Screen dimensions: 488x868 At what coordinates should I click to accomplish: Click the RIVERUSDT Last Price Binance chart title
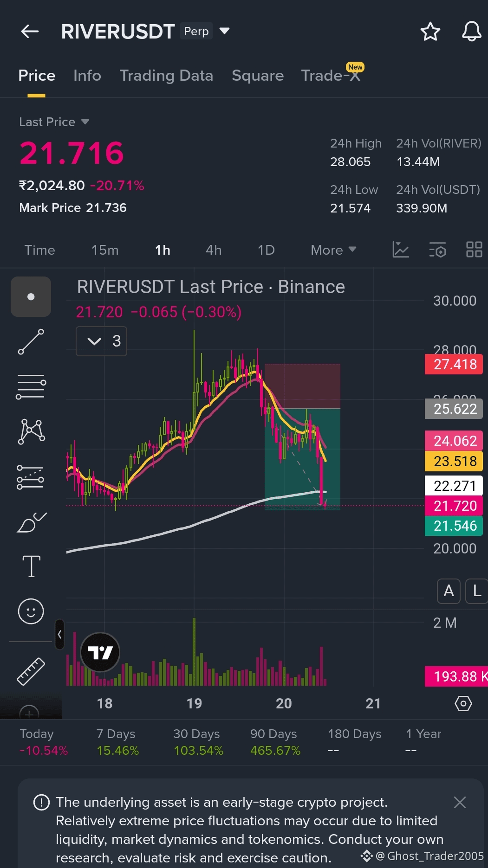point(211,287)
